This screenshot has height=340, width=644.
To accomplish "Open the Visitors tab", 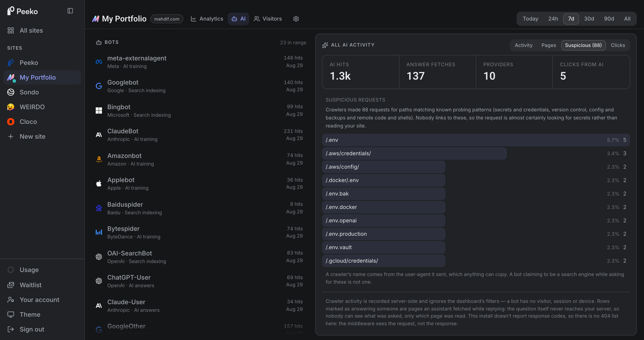I will pos(267,19).
